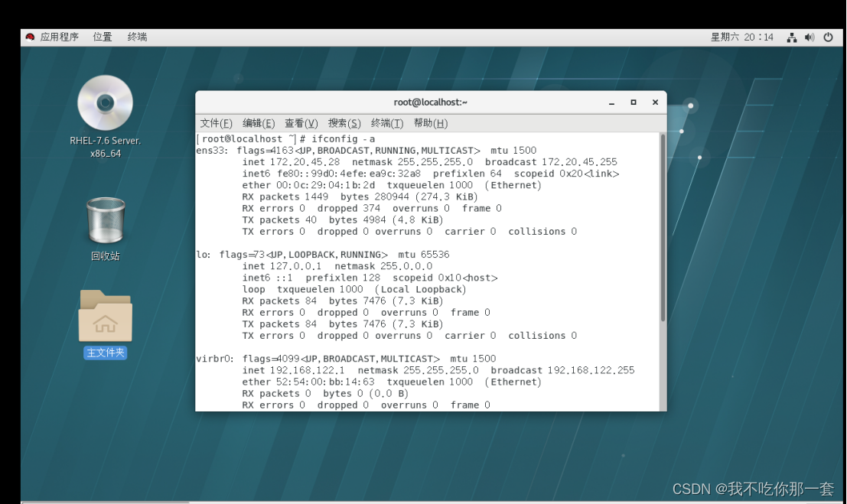Close the root@localhost terminal window

[655, 102]
